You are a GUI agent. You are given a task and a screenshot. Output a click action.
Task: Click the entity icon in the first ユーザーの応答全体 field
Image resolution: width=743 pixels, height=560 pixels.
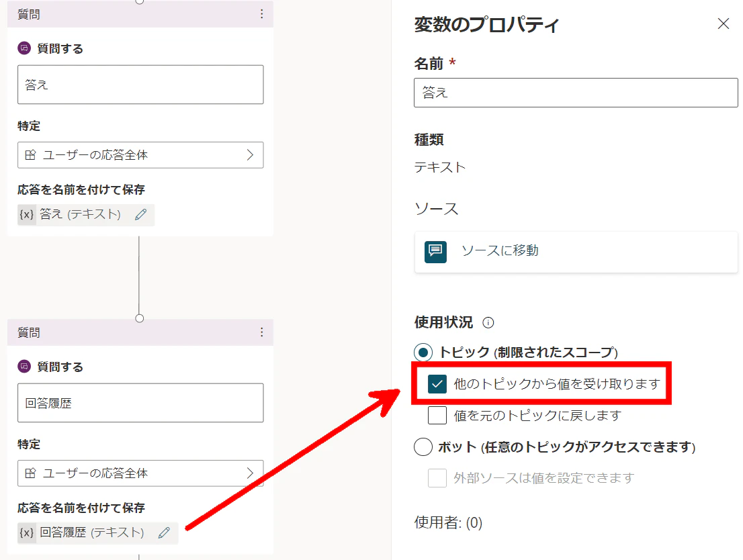coord(30,155)
